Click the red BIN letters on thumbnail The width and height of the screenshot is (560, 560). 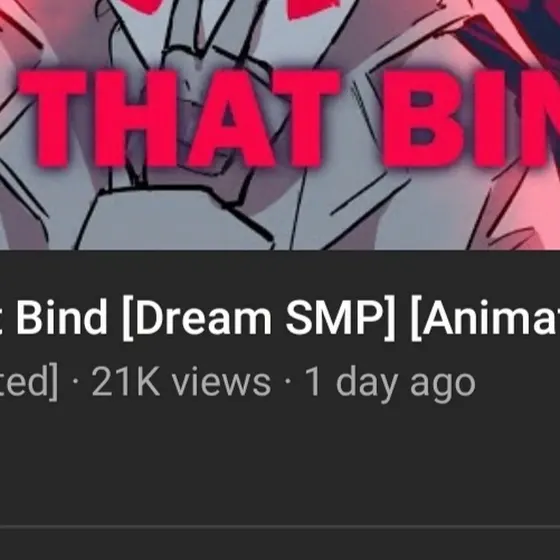click(471, 119)
